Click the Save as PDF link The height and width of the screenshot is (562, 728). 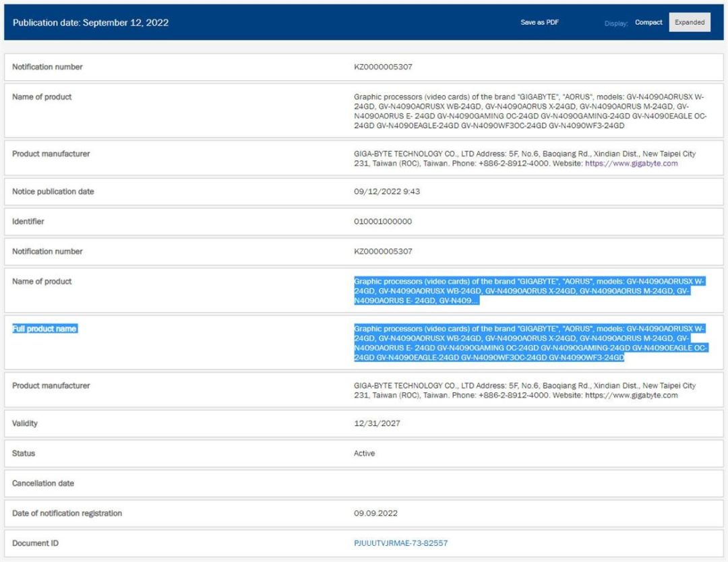point(539,22)
